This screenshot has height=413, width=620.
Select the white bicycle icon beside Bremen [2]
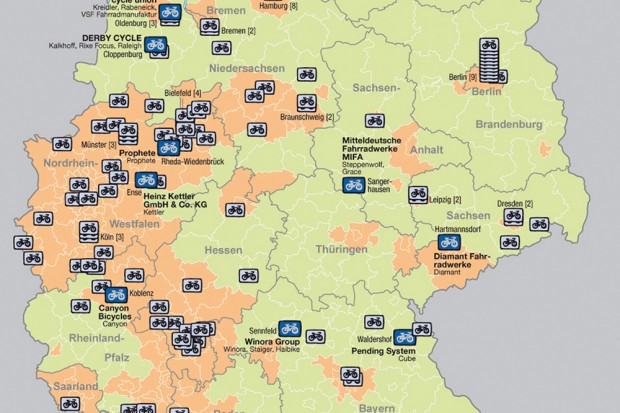click(x=209, y=33)
